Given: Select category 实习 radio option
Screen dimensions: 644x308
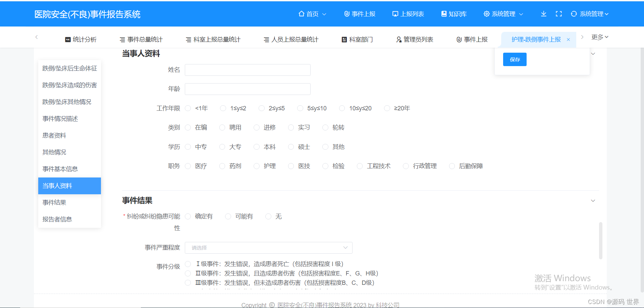Looking at the screenshot, I should click(291, 127).
